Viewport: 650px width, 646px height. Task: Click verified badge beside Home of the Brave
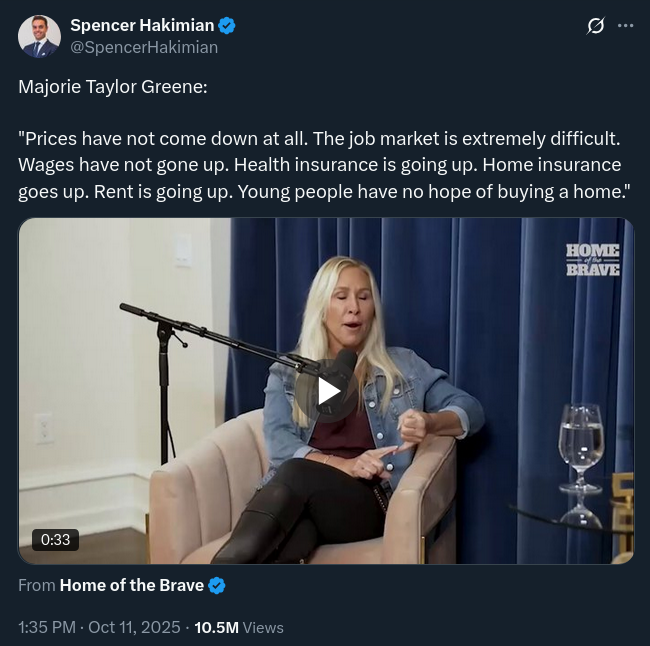(216, 585)
